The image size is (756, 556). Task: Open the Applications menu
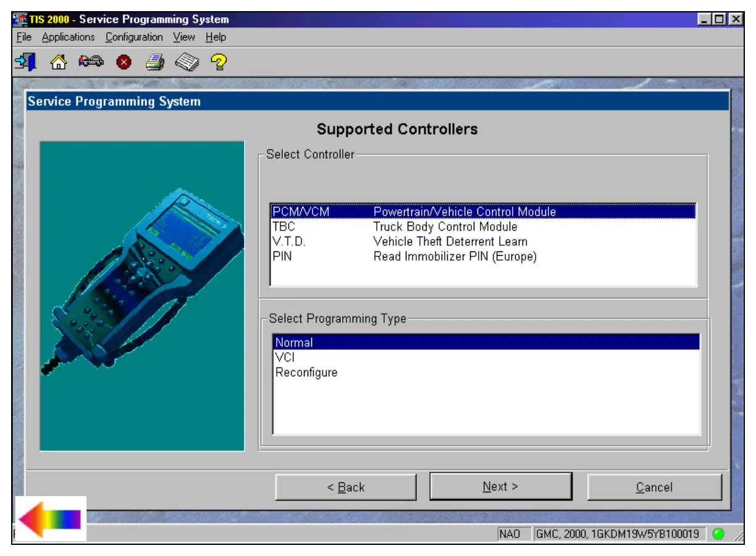(68, 37)
